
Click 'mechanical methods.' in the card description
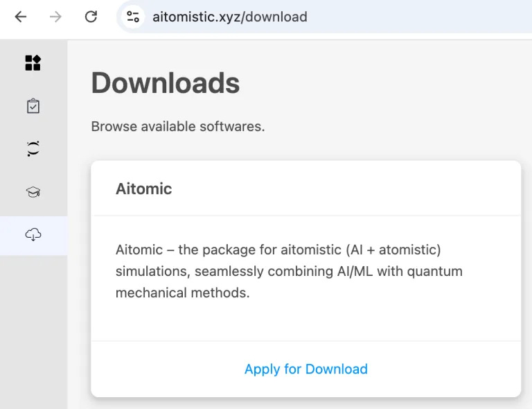click(x=183, y=293)
